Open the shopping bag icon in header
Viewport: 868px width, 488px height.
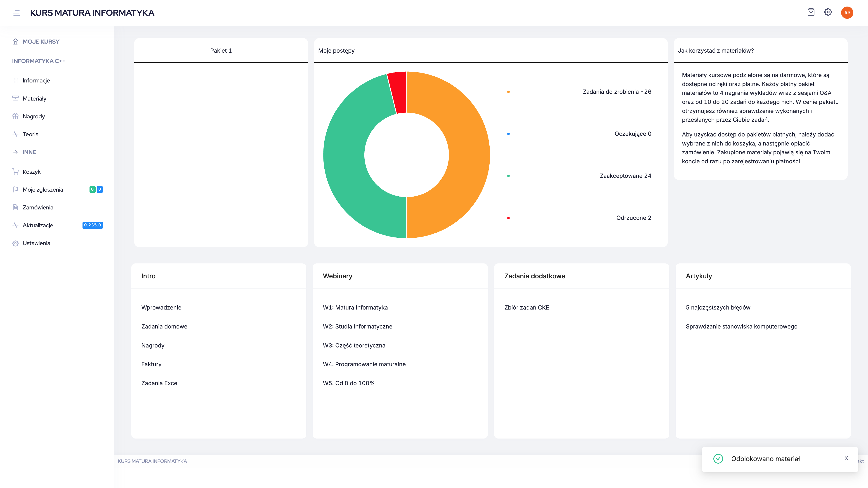click(x=811, y=12)
